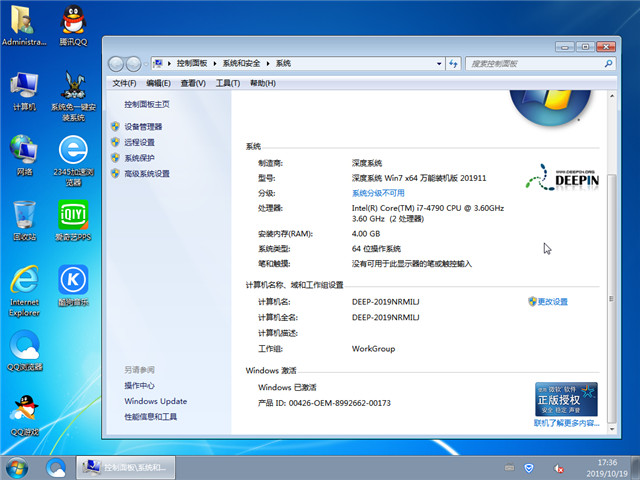Viewport: 640px width, 480px height.
Task: Click the search magnifier icon
Action: coord(608,63)
